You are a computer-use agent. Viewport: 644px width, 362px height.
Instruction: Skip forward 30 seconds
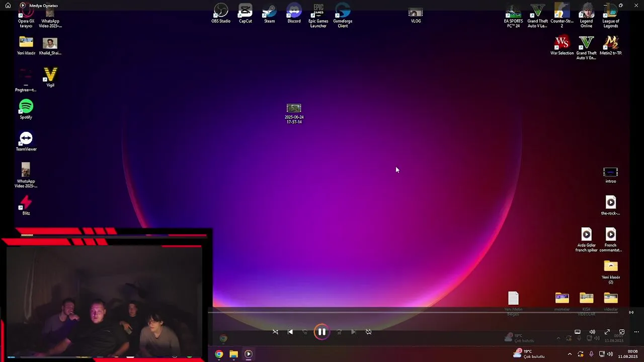(339, 332)
